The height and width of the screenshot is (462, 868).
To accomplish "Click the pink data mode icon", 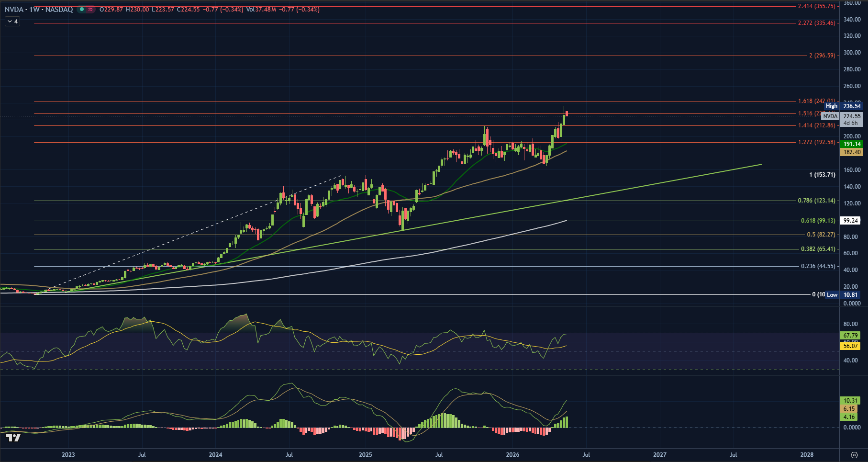I will click(90, 9).
